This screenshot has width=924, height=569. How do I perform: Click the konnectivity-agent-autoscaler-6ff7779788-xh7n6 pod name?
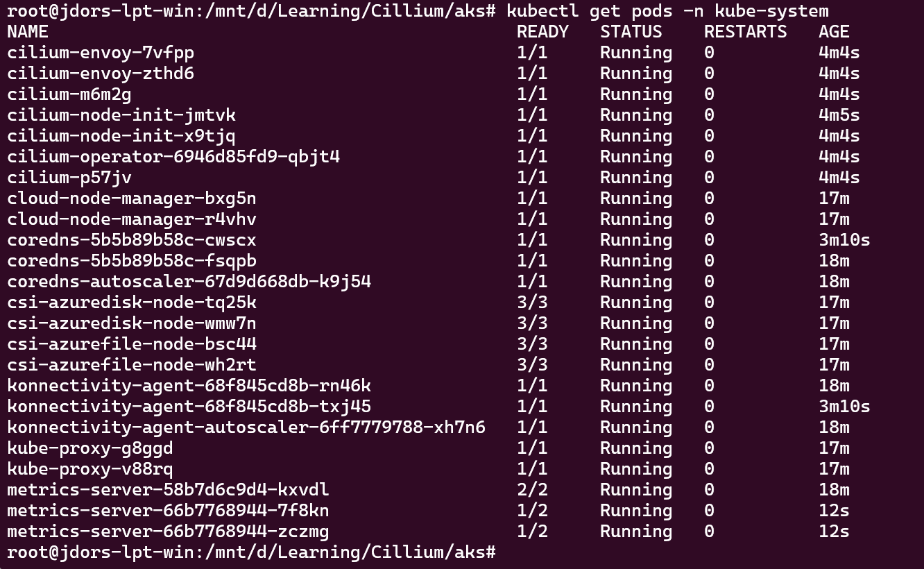[246, 427]
